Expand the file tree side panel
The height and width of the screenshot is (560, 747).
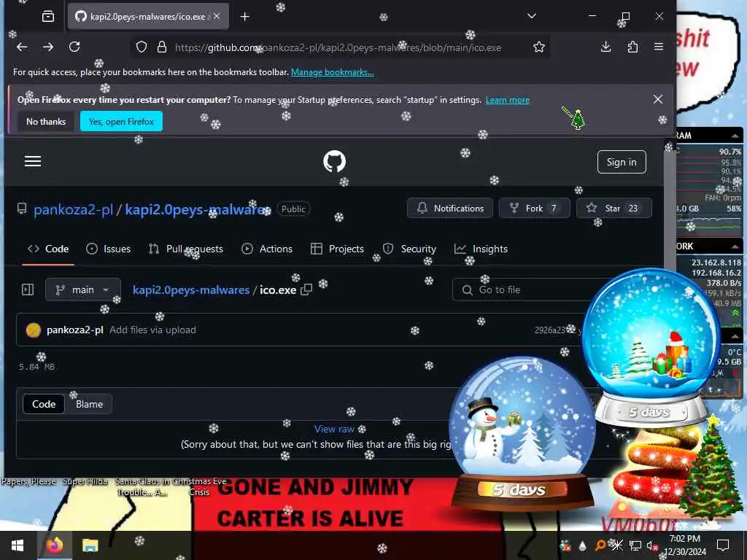click(28, 289)
